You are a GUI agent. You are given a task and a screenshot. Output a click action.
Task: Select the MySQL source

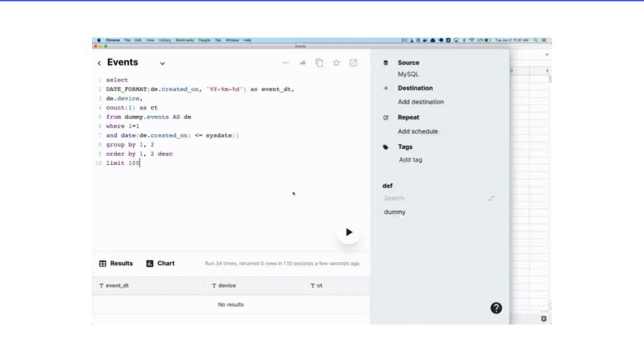tap(409, 74)
